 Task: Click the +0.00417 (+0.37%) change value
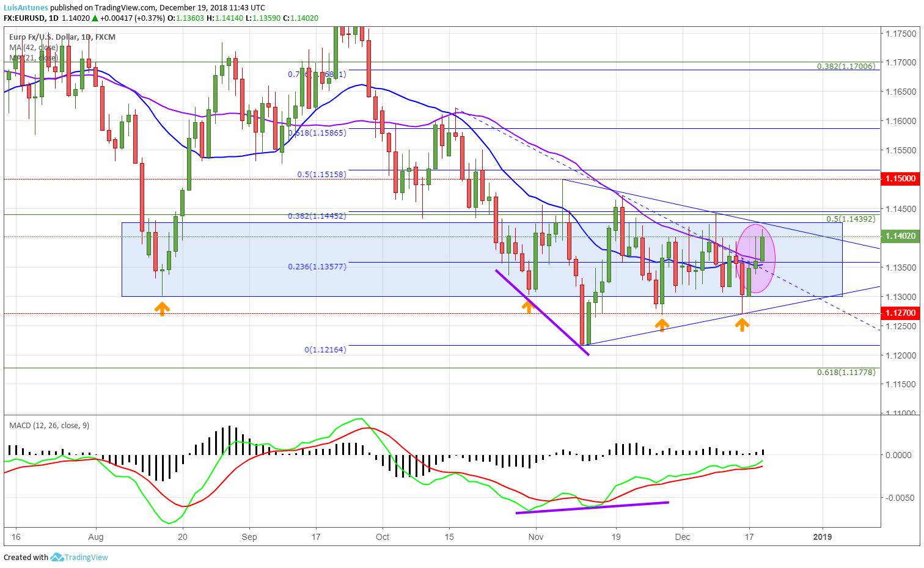point(133,18)
